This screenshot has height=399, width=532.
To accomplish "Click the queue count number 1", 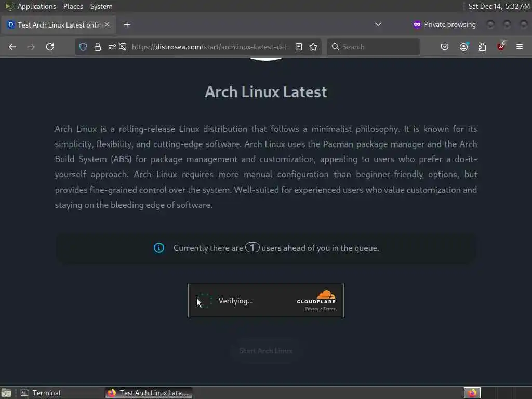I will click(252, 248).
